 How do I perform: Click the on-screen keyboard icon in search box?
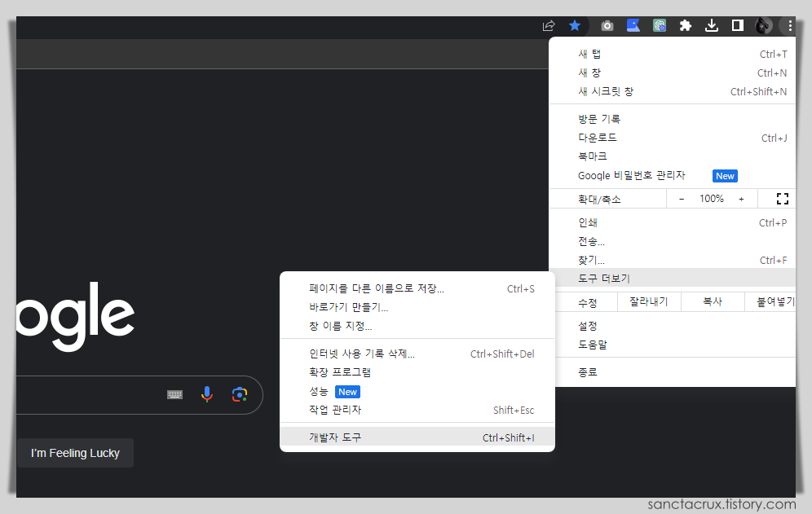point(174,395)
